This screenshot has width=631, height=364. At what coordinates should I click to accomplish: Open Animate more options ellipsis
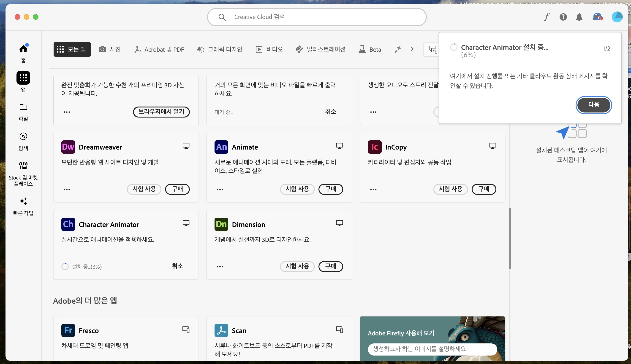click(220, 189)
